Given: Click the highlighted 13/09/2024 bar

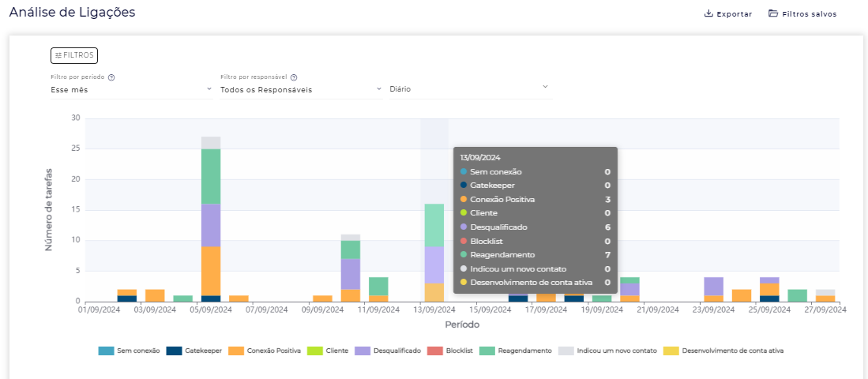Looking at the screenshot, I should tap(434, 253).
